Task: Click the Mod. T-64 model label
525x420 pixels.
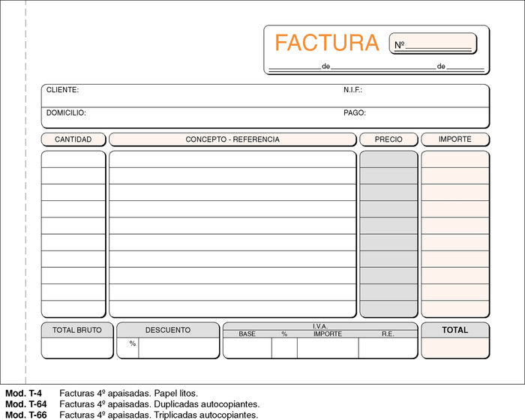Action: click(26, 404)
